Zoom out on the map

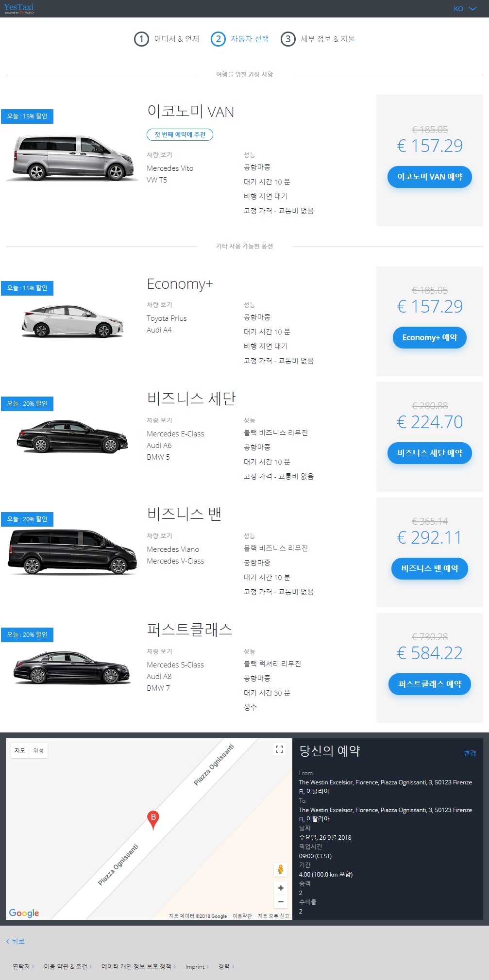tap(281, 901)
